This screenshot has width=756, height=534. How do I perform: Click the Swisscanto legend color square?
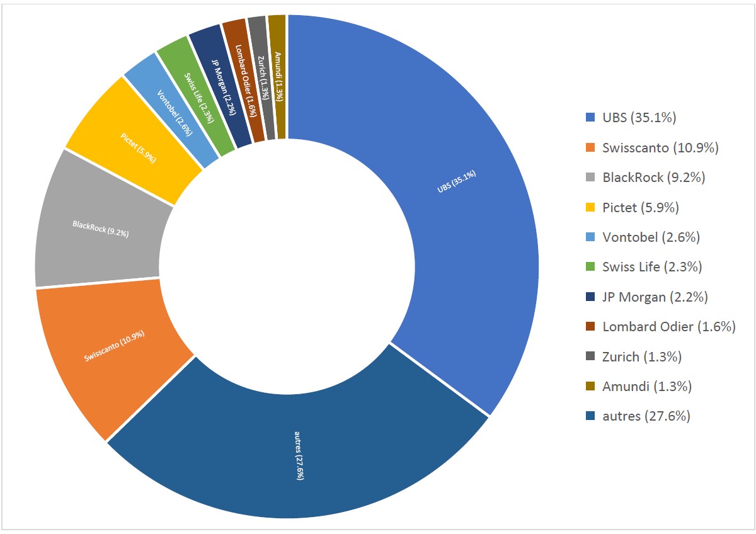coord(590,148)
